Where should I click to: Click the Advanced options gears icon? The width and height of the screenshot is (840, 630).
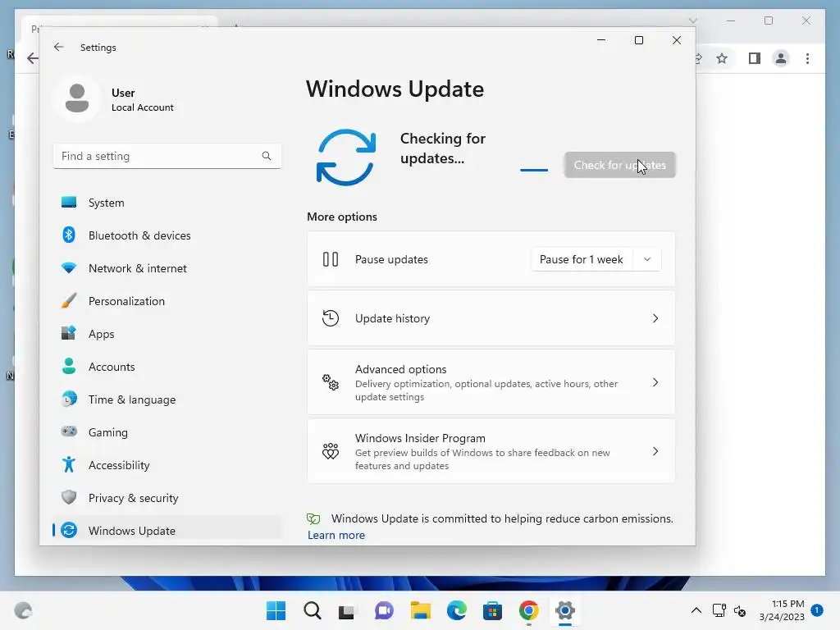pyautogui.click(x=331, y=382)
